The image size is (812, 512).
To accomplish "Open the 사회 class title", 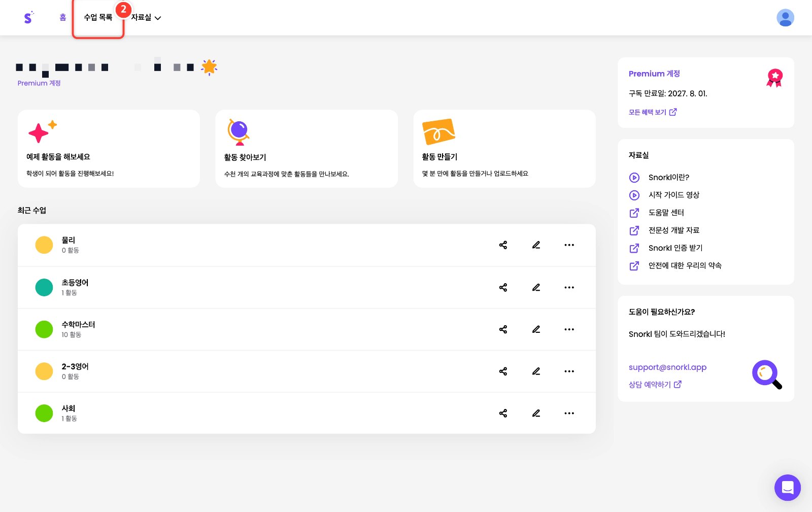I will point(69,408).
